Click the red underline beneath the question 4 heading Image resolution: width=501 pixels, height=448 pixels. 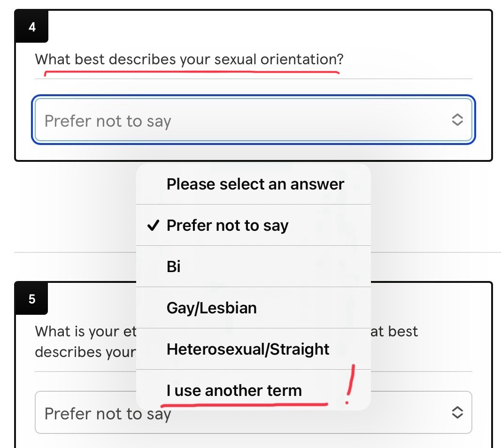(x=192, y=73)
